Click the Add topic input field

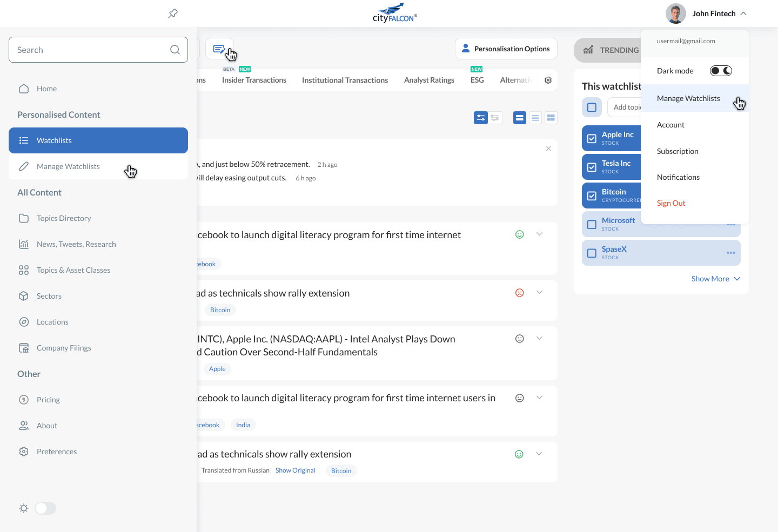tap(625, 107)
